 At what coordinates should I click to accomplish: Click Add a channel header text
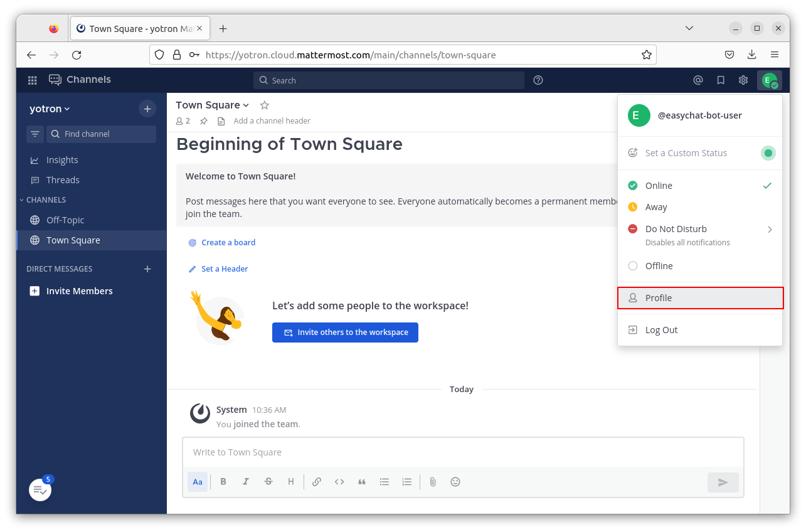tap(272, 121)
